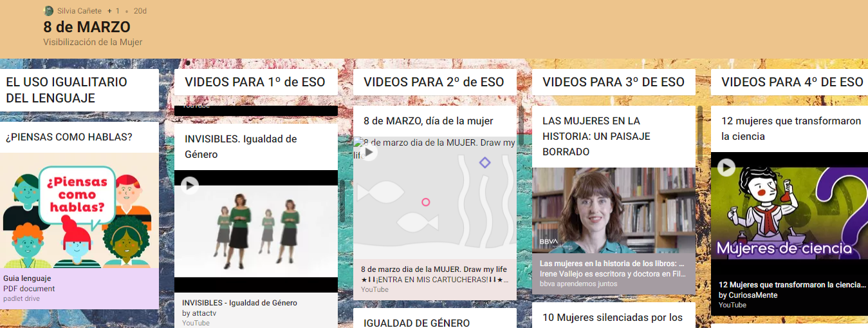Play the INVISIBLES Igualdad de Género video
The height and width of the screenshot is (328, 868).
(x=189, y=186)
